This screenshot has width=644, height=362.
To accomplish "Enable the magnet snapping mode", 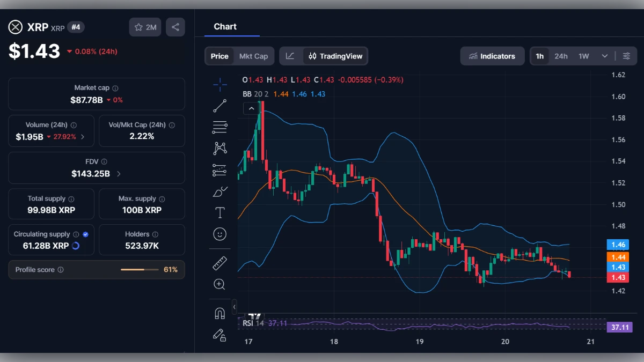I will 219,314.
